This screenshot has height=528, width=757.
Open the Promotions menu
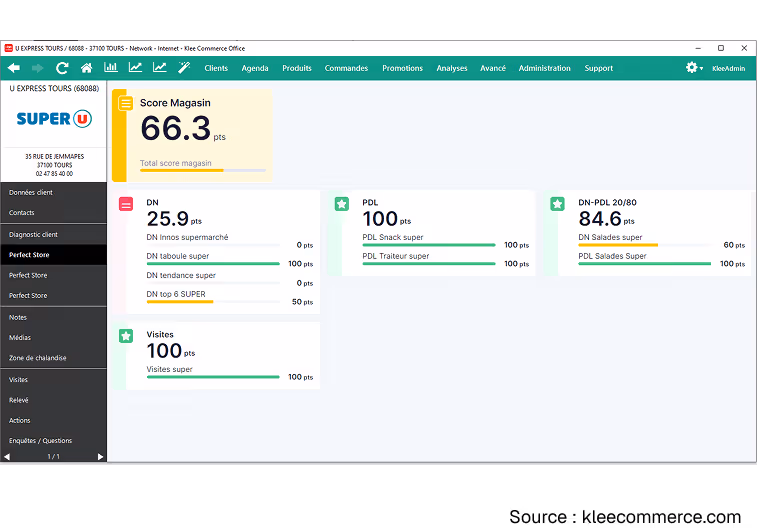(403, 68)
